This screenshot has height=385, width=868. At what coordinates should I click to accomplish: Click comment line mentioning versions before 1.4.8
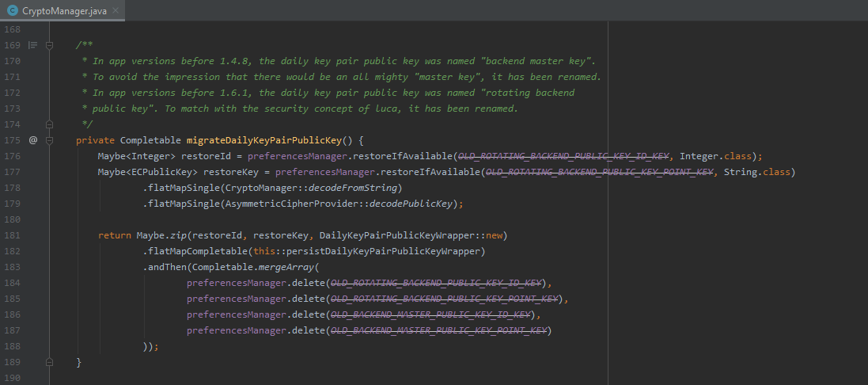[338, 61]
